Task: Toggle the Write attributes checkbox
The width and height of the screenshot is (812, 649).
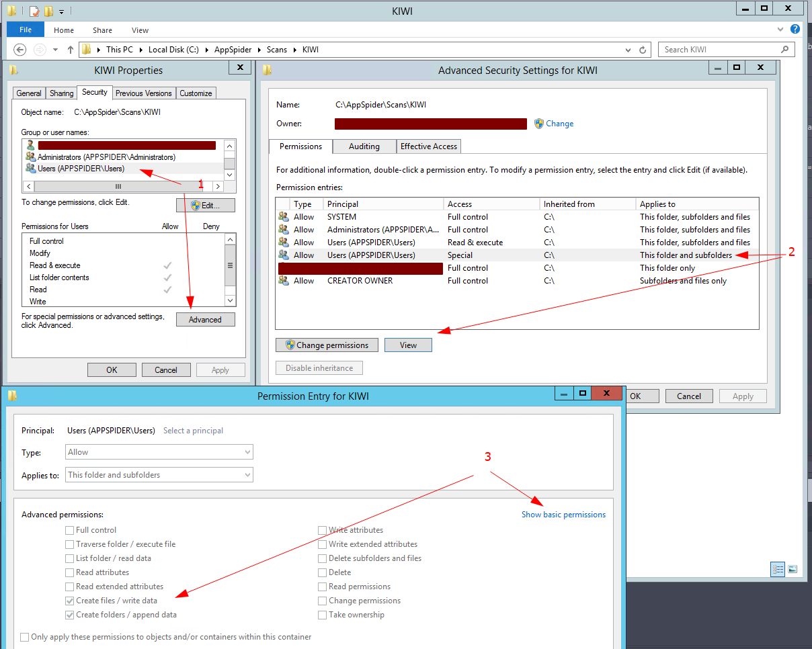Action: pyautogui.click(x=323, y=530)
